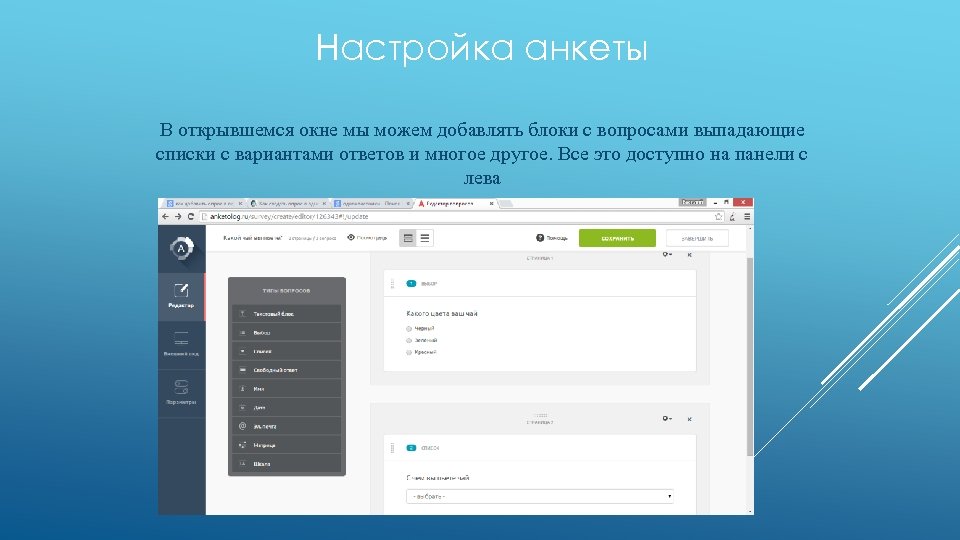This screenshot has height=540, width=960.
Task: Open the Внешний вид sidebar section
Action: tap(181, 345)
